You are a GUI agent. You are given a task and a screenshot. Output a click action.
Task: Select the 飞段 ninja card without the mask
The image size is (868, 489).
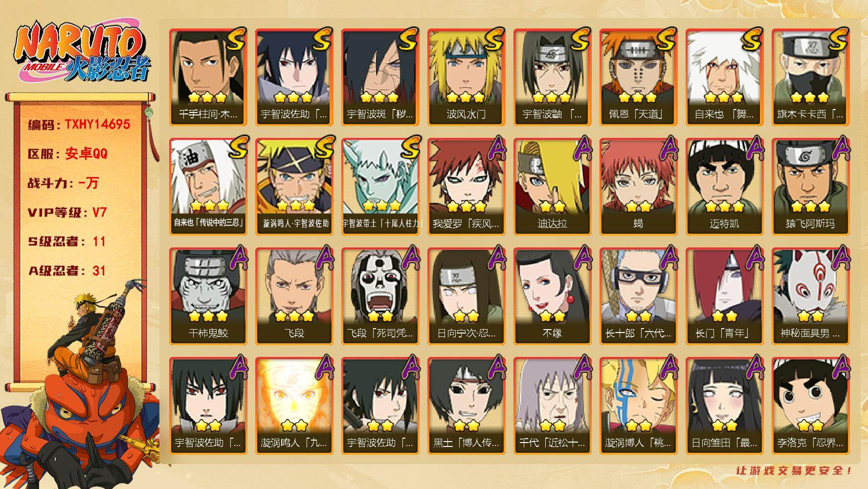tap(294, 296)
